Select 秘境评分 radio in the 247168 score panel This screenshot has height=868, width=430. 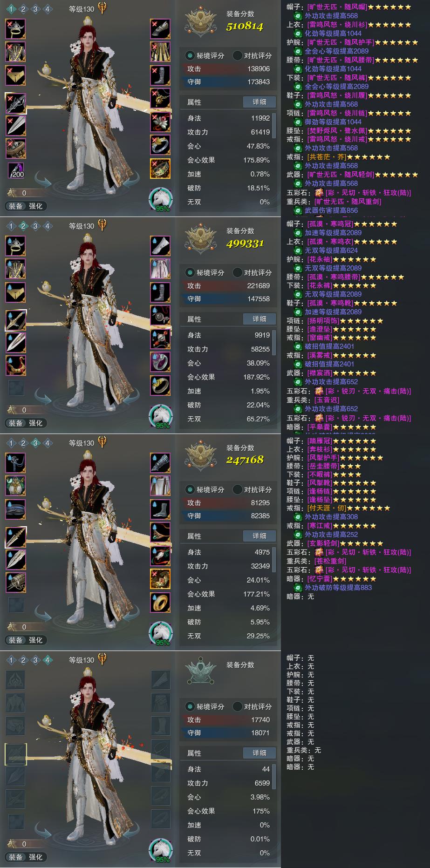point(205,489)
